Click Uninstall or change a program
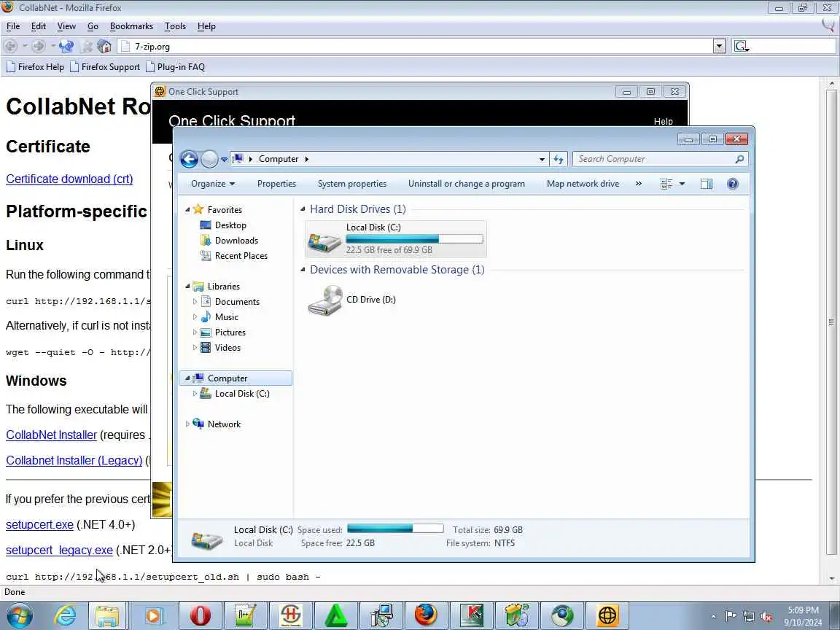The width and height of the screenshot is (840, 630). pos(467,184)
